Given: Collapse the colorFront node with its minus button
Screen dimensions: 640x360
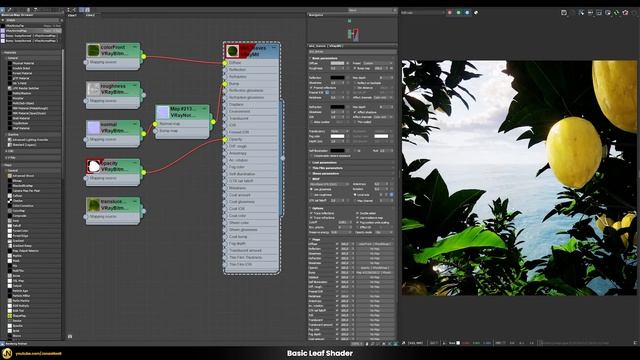Looking at the screenshot, I should [x=135, y=47].
